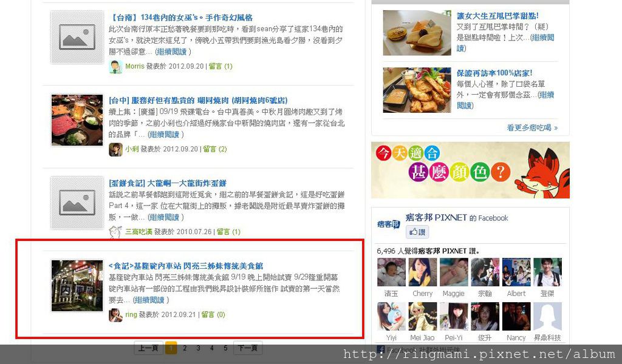
Task: Open 基隆碇內車站 post thumbnail image
Action: [x=77, y=286]
